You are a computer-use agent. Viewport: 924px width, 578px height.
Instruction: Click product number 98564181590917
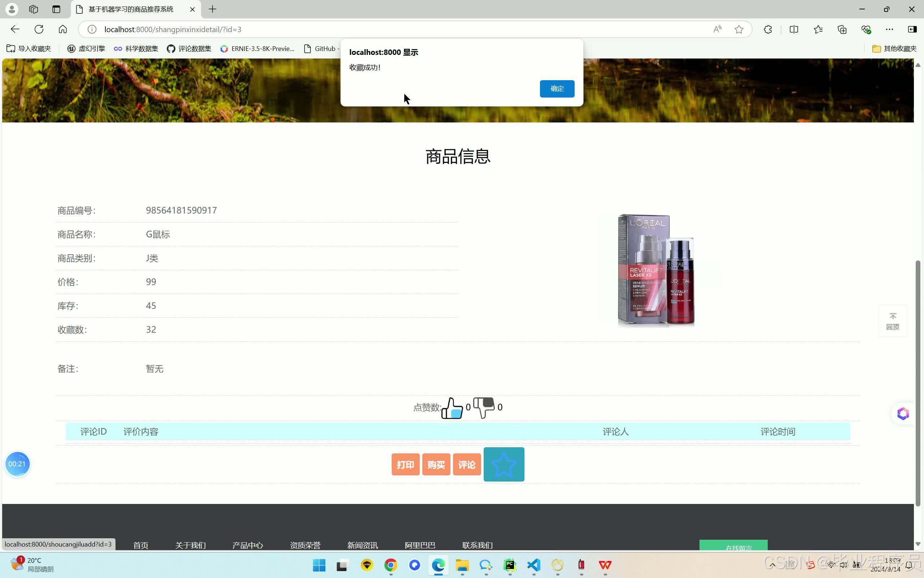(x=181, y=210)
